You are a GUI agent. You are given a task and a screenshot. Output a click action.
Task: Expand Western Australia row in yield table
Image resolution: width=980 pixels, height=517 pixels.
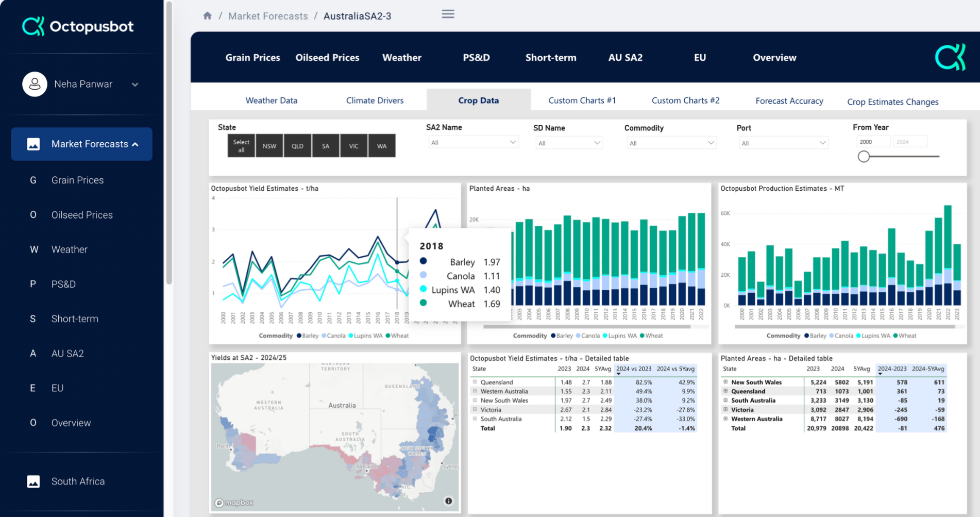(475, 391)
